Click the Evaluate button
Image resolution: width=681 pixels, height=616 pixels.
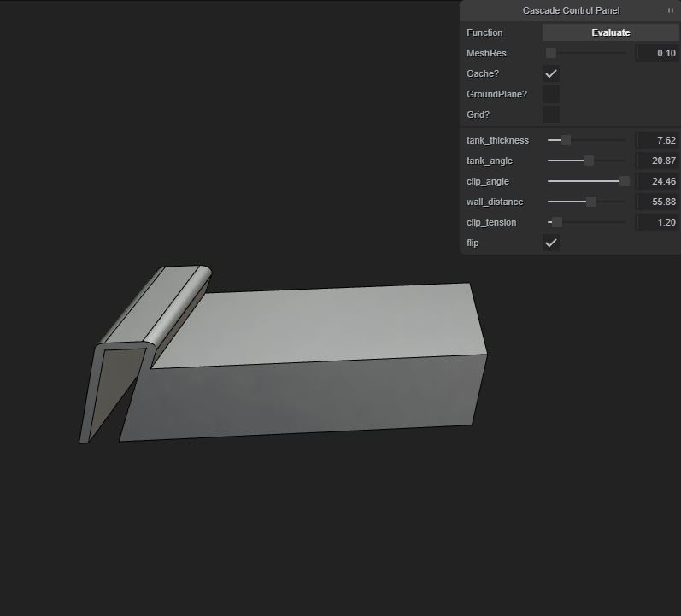point(610,32)
